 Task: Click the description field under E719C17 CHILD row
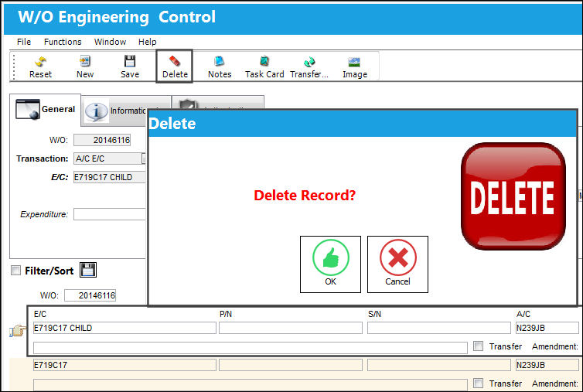251,348
